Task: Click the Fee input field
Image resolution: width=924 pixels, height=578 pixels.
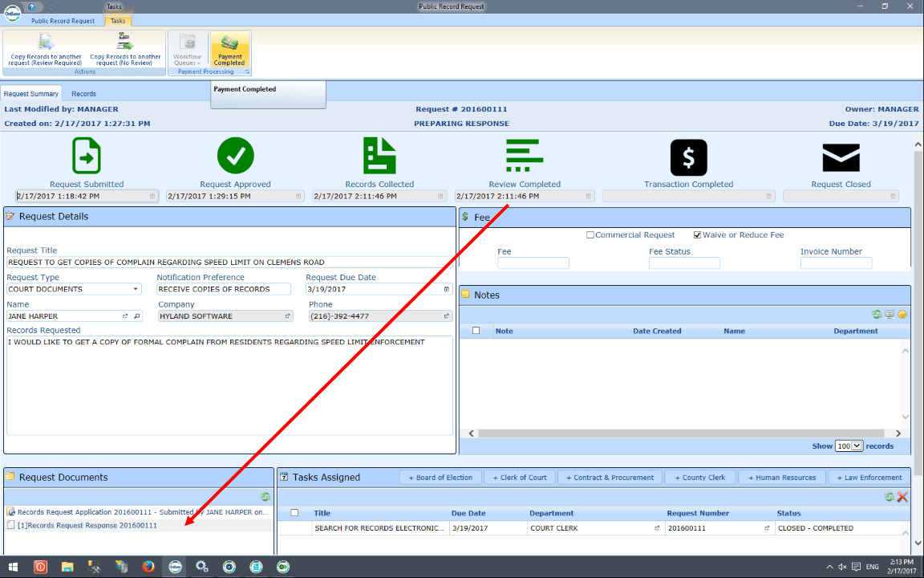Action: [533, 263]
